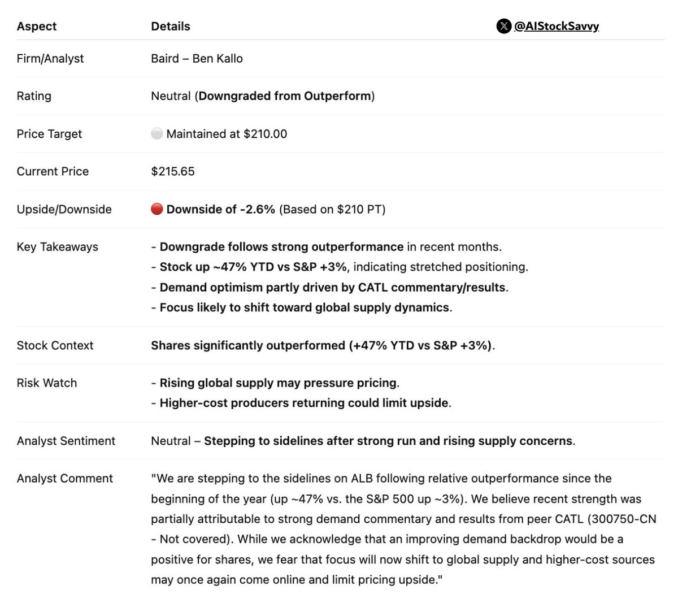Select the Risk Watch row label
Screen dimensions: 678x616
tap(47, 383)
